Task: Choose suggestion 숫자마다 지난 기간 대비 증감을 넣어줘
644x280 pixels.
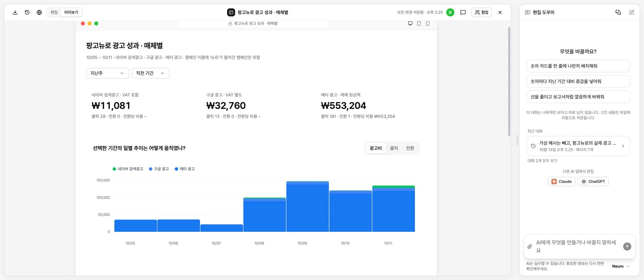Action: (578, 81)
